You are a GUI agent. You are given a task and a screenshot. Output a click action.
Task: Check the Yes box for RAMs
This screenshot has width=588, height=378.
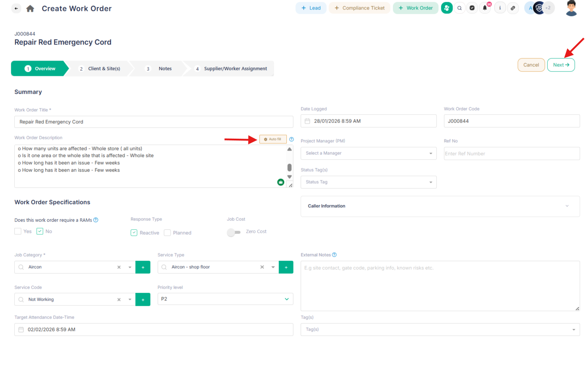tap(18, 231)
